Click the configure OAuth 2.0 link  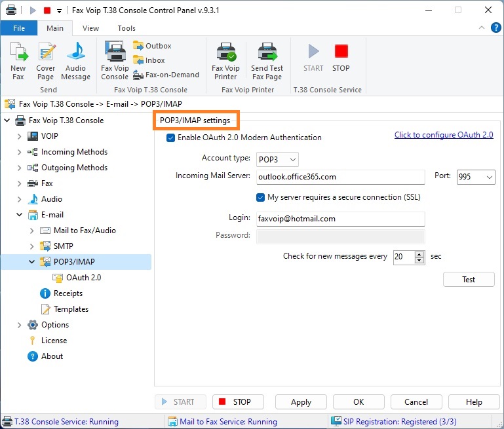click(444, 135)
